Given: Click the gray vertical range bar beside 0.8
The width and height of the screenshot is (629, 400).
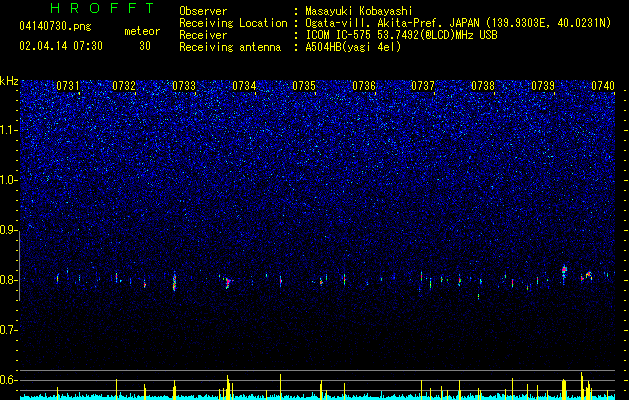Looking at the screenshot, I should click(20, 266).
